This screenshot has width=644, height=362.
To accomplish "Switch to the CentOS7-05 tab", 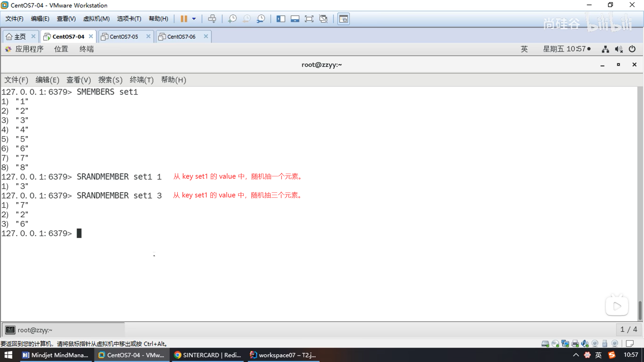I will (x=124, y=37).
